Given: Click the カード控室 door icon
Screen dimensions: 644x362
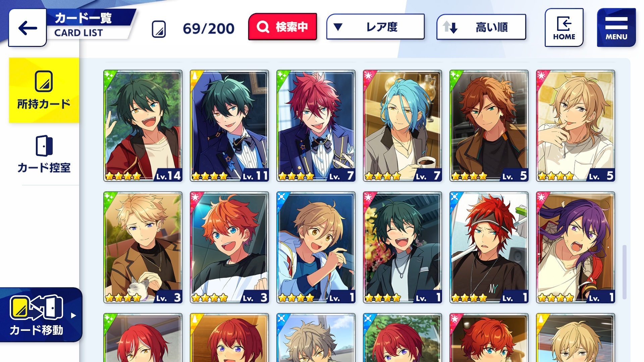Looking at the screenshot, I should 44,146.
